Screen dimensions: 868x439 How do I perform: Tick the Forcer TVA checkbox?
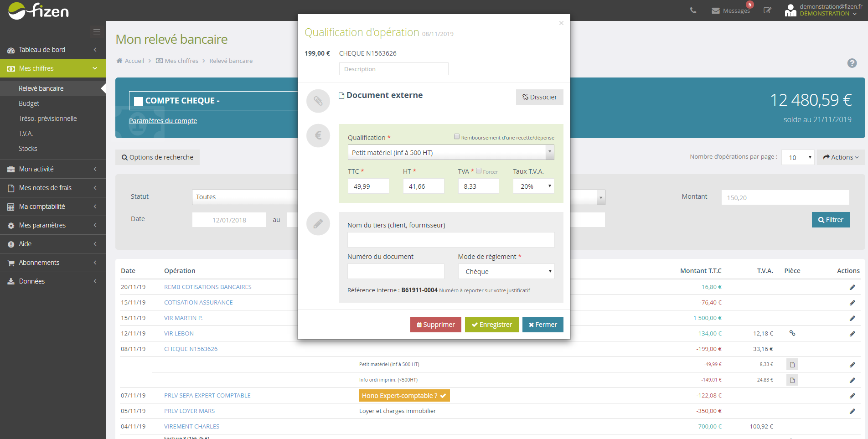pos(479,171)
